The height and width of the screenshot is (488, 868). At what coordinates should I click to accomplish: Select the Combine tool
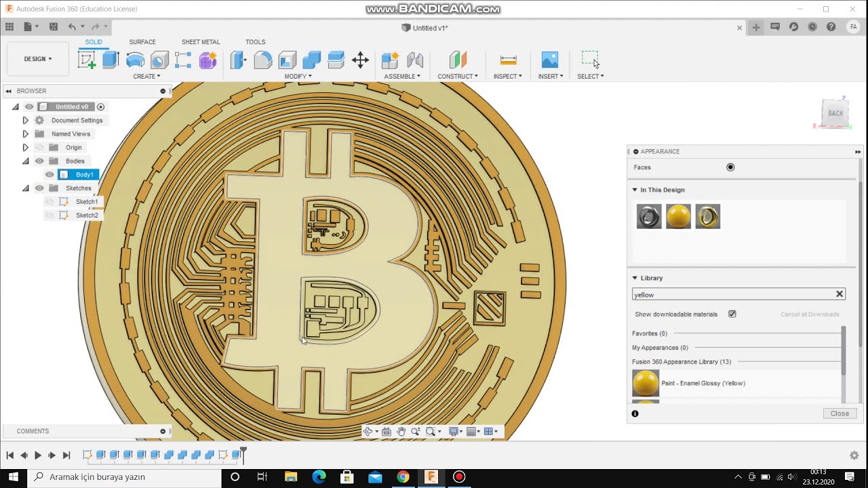[x=311, y=60]
